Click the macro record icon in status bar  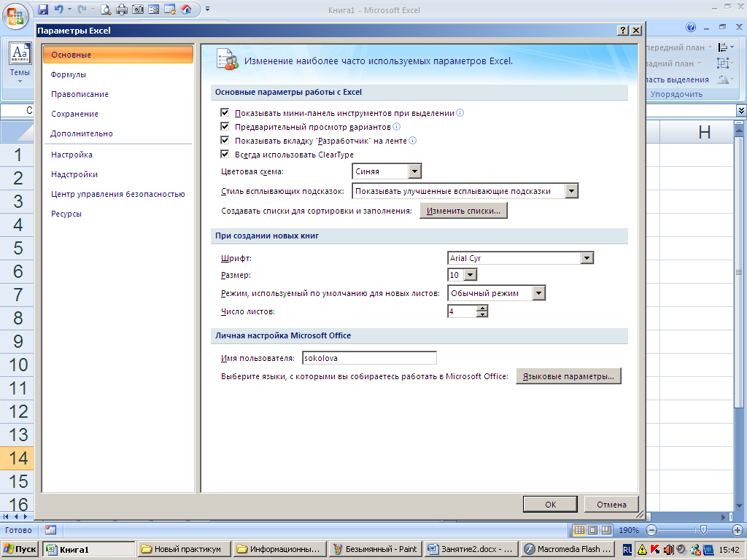[x=50, y=529]
